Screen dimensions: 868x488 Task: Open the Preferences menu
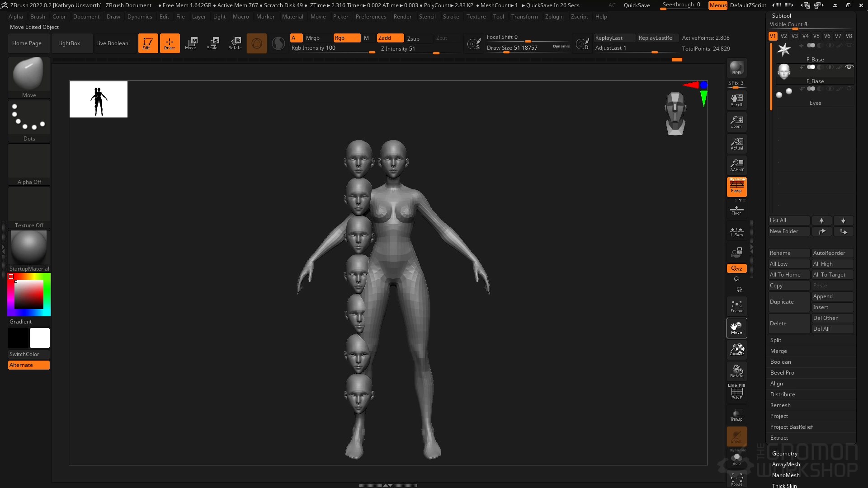coord(371,17)
